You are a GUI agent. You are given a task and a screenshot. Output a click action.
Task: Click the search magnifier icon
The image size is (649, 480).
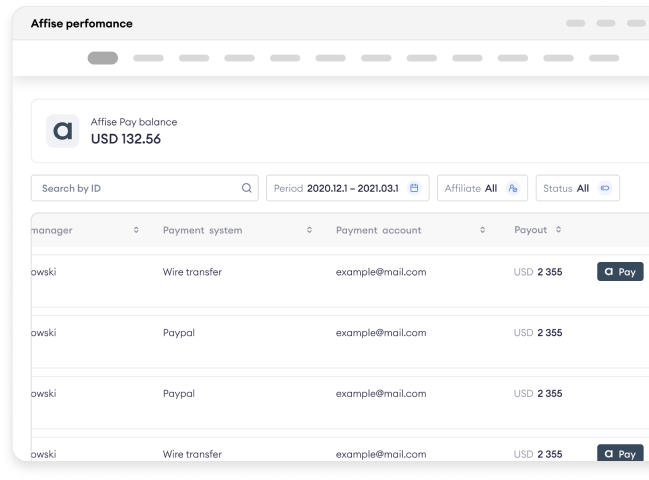pos(247,188)
